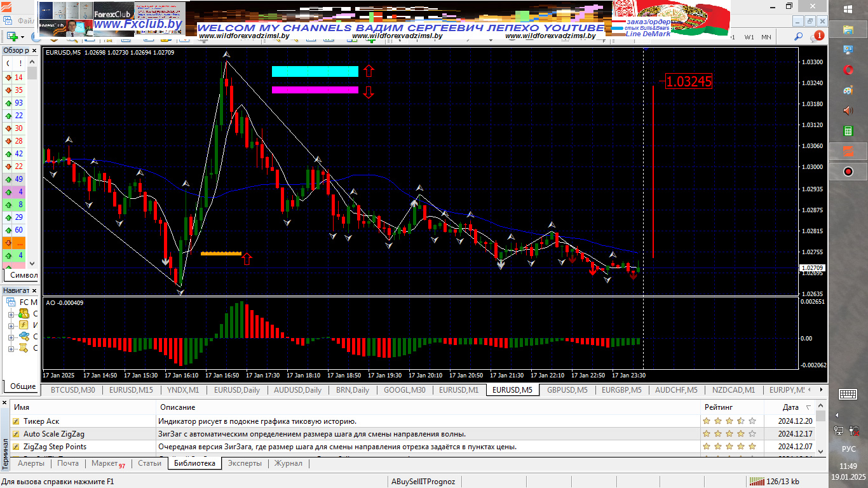Click the orange line segment on chart
The height and width of the screenshot is (488, 868).
tap(221, 254)
